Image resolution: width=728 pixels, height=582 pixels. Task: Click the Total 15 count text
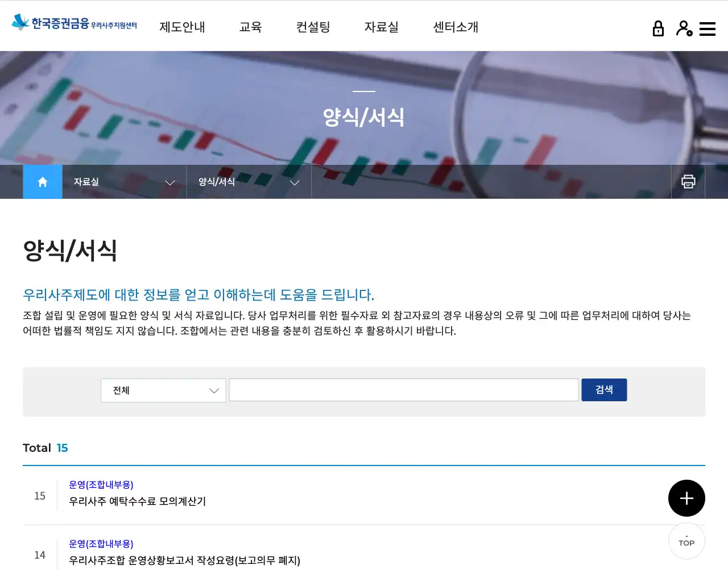[45, 448]
